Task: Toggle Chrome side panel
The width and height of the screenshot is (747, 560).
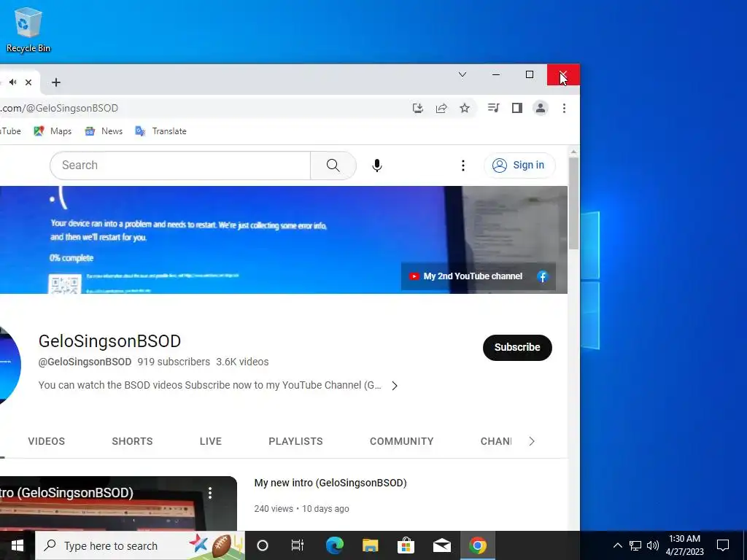Action: (517, 108)
